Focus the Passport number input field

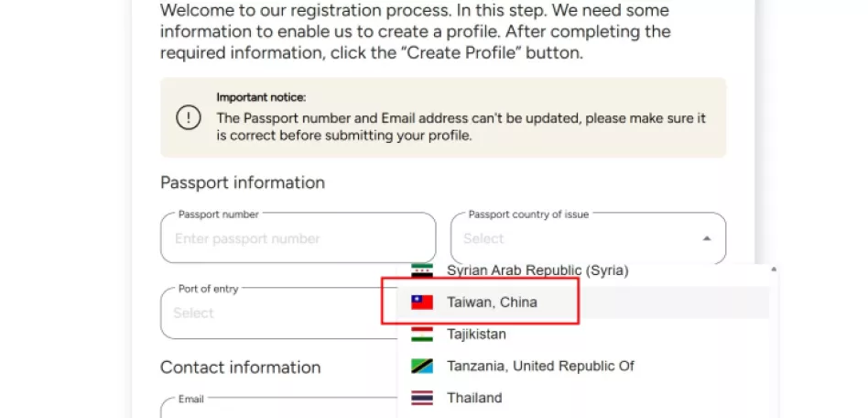(x=298, y=238)
